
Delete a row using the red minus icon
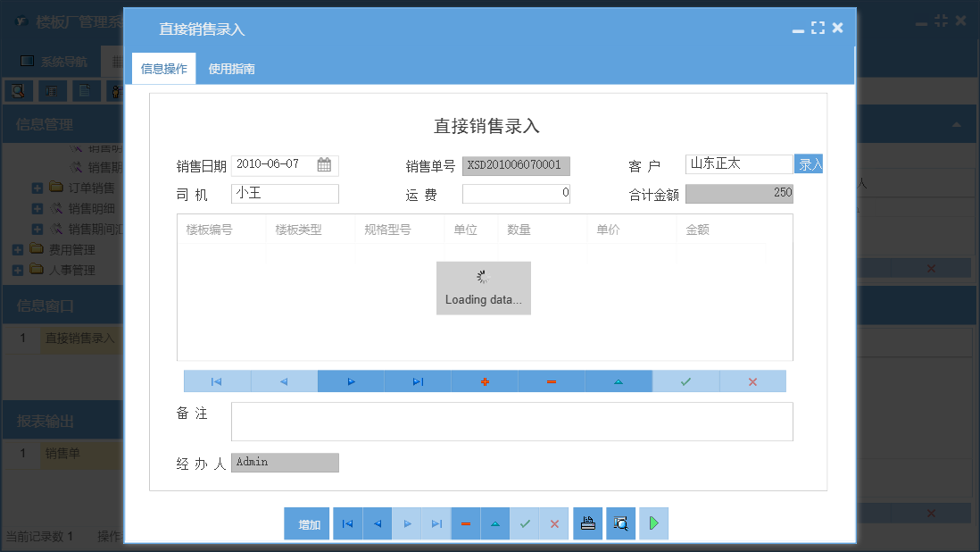(x=551, y=381)
